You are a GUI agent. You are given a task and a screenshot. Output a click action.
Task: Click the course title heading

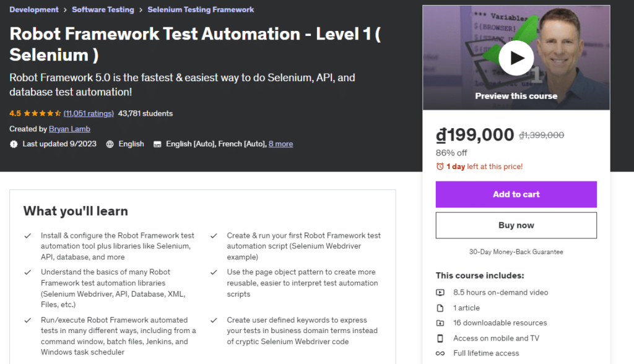point(195,44)
